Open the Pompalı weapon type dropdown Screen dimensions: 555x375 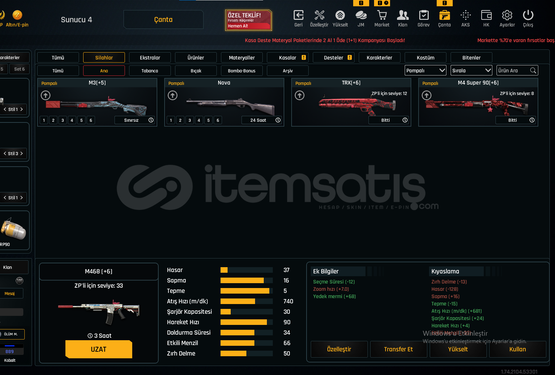[425, 70]
